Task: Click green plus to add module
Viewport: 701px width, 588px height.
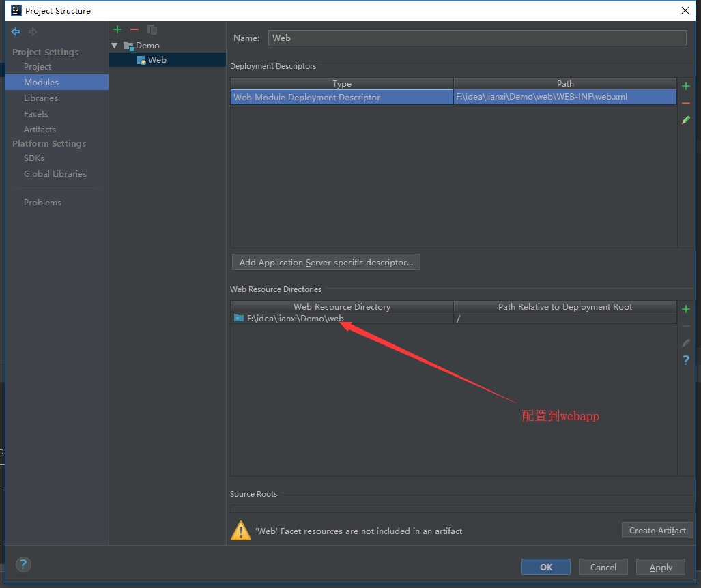Action: tap(117, 29)
